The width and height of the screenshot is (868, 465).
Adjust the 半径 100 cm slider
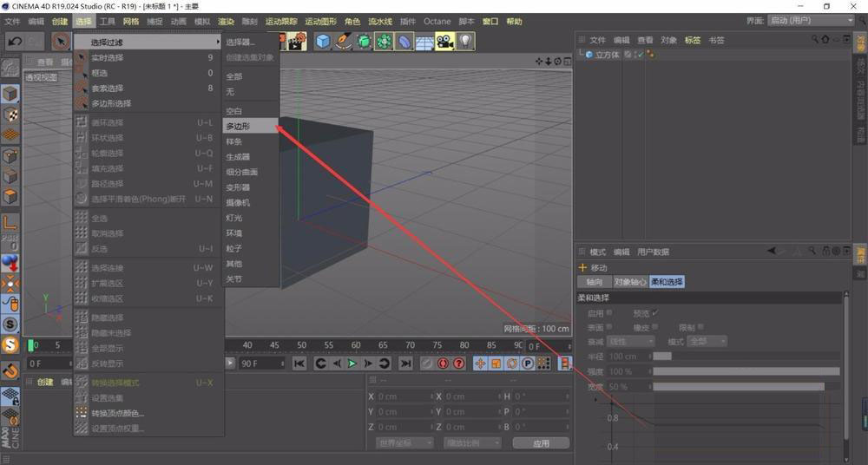(746, 356)
